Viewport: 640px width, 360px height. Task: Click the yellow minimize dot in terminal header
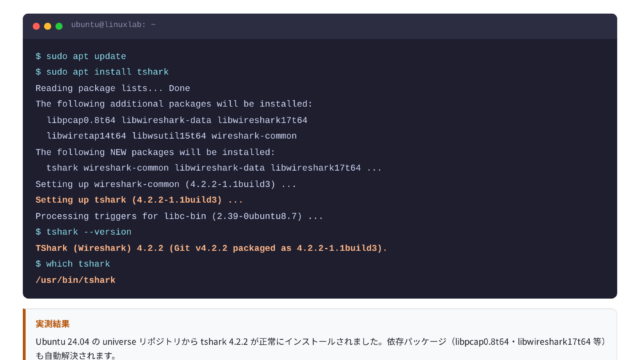[x=48, y=26]
